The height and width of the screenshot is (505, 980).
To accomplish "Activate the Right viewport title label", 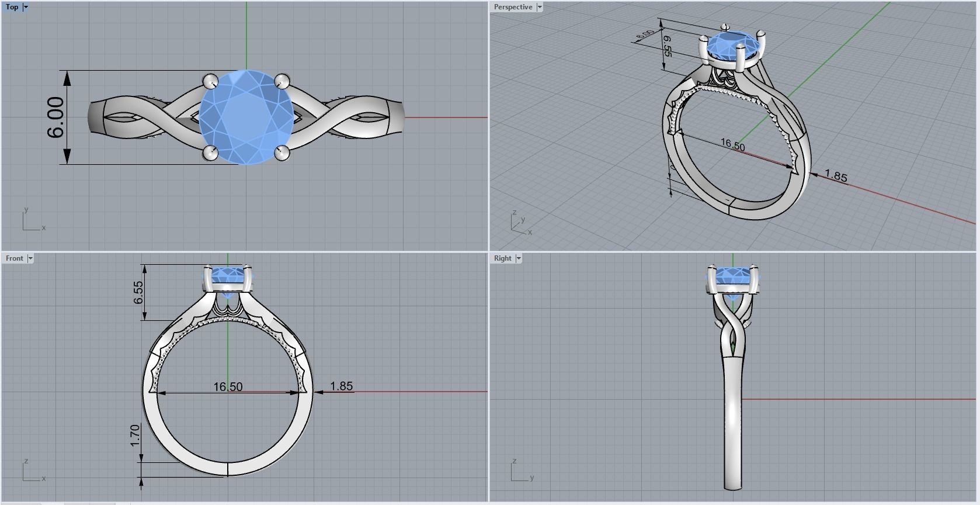I will coord(502,258).
